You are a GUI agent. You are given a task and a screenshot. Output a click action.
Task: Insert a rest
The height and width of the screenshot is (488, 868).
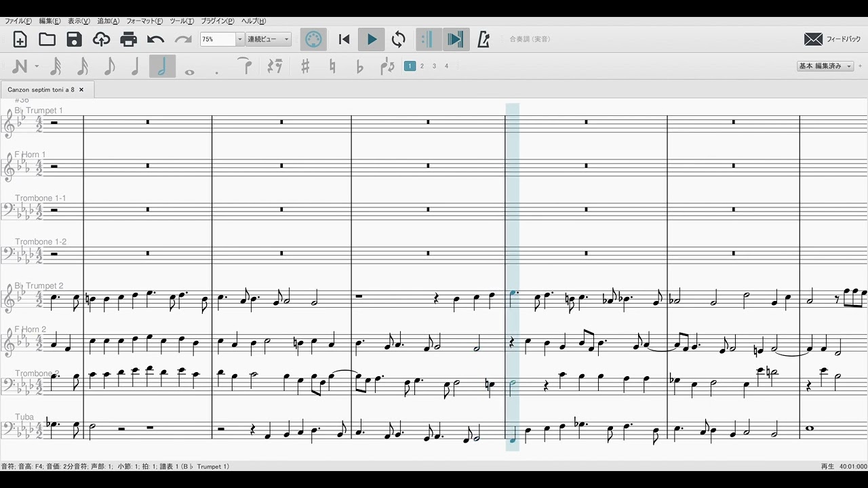point(275,66)
